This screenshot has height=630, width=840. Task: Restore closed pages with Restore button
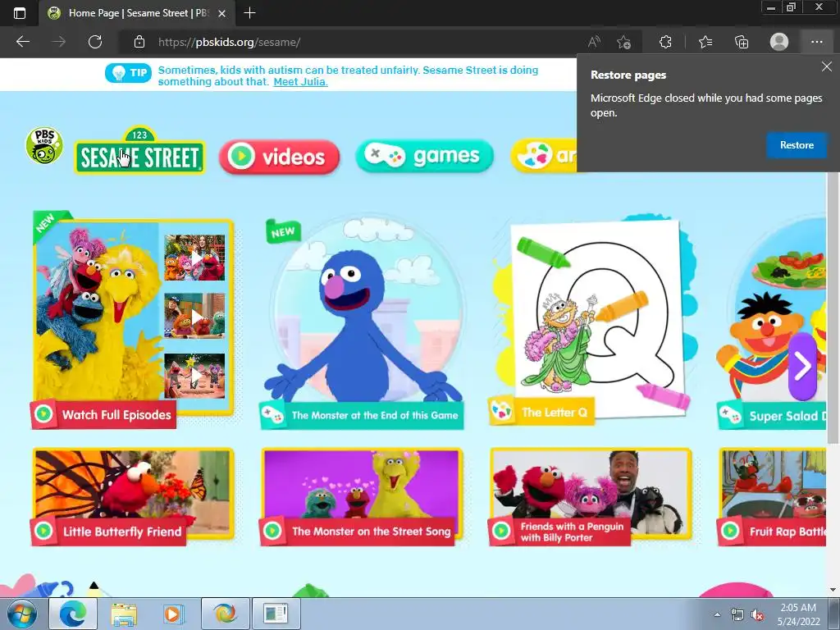(x=797, y=145)
